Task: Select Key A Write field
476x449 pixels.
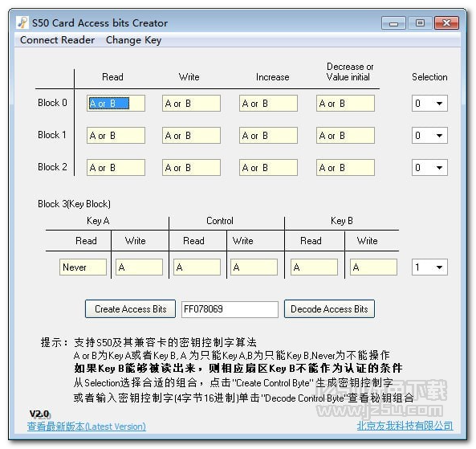Action: pyautogui.click(x=140, y=267)
